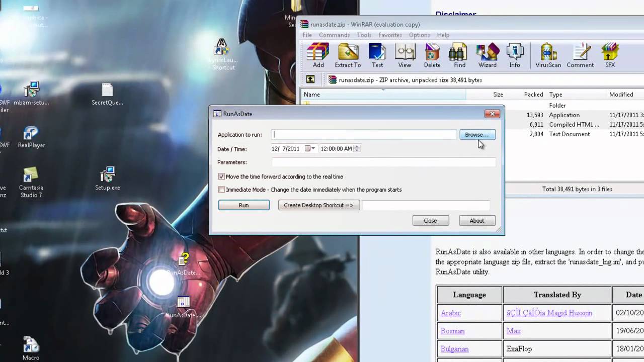Screen dimensions: 644x362
Task: Sort WinRAR list by Type column
Action: (576, 95)
